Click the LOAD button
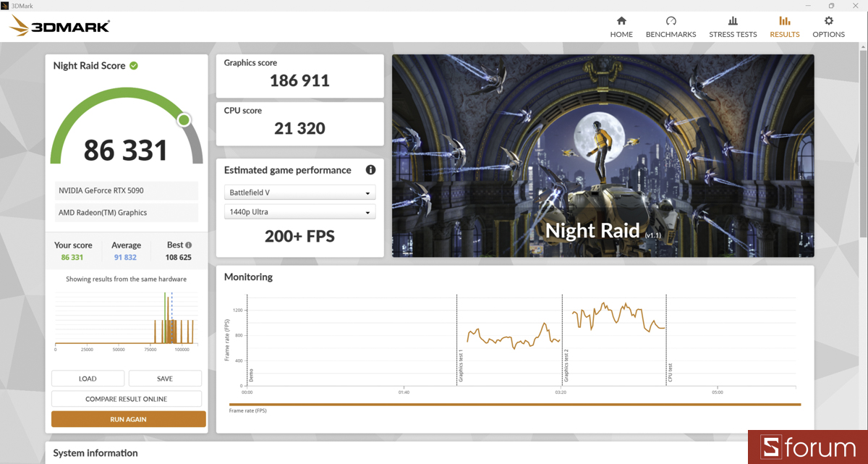 coord(88,379)
